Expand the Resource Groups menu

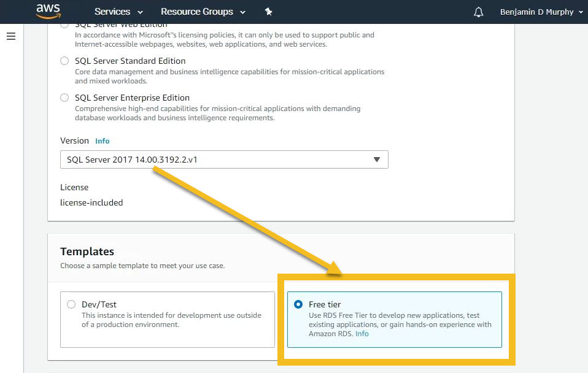tap(203, 12)
